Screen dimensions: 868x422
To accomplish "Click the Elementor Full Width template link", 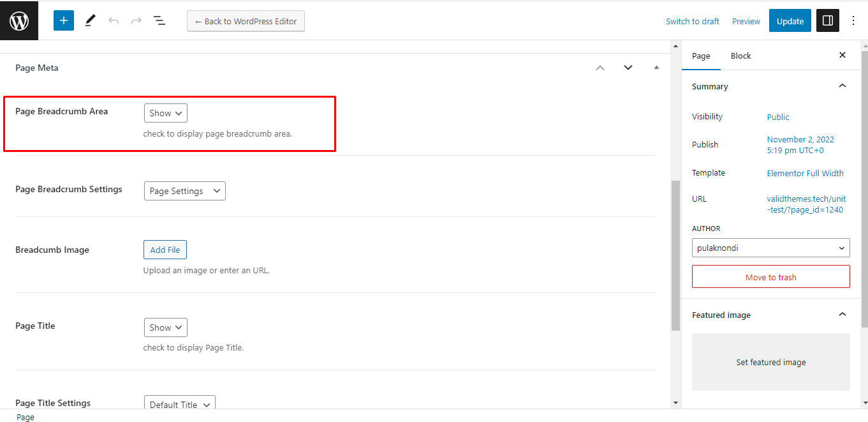I will (x=805, y=173).
